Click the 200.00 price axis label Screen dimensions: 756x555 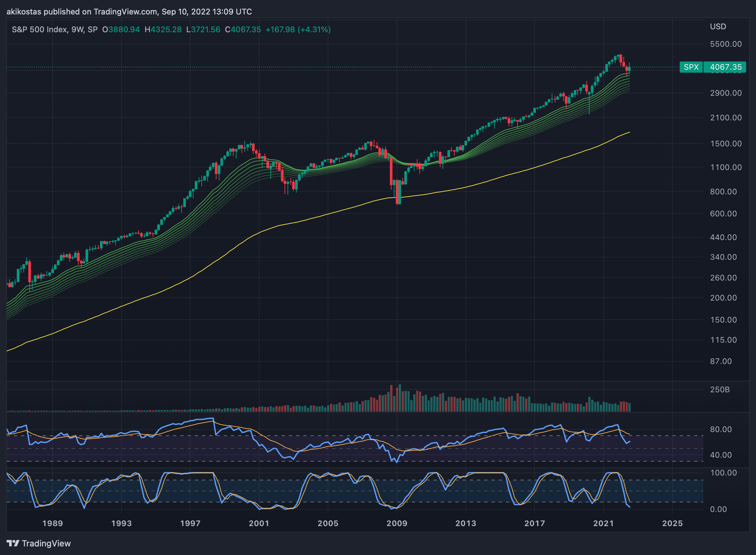click(723, 298)
